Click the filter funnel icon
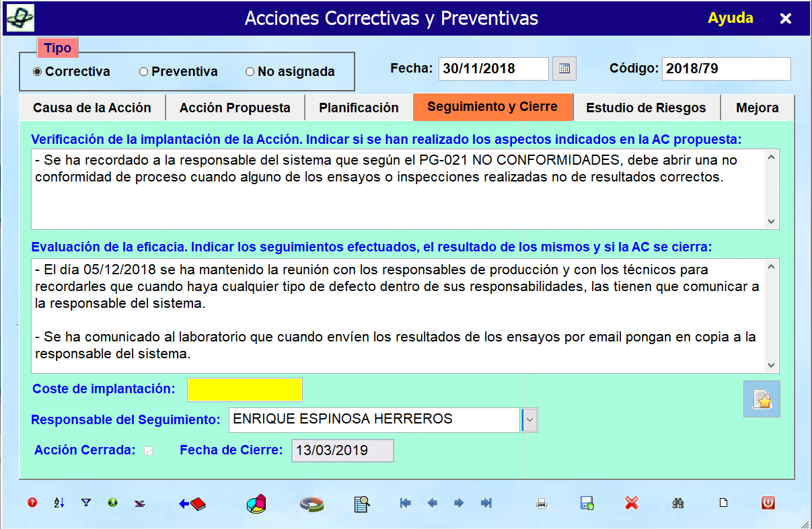 [85, 502]
